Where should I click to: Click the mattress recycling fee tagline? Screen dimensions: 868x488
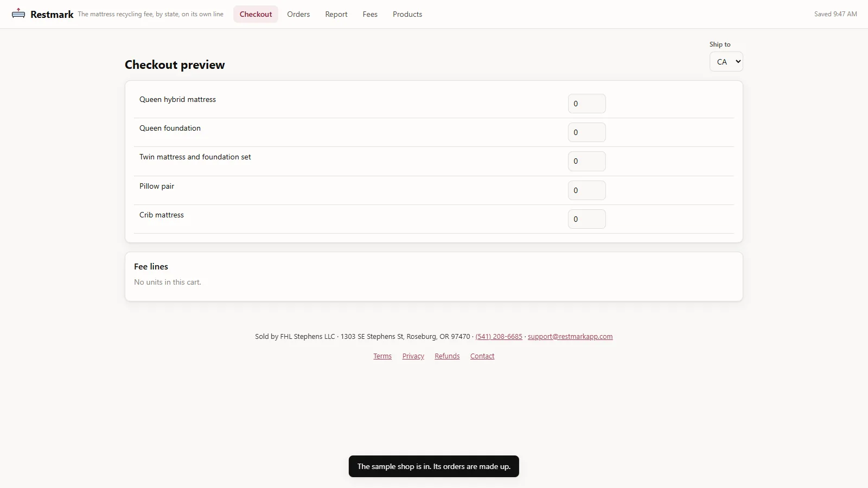[151, 14]
